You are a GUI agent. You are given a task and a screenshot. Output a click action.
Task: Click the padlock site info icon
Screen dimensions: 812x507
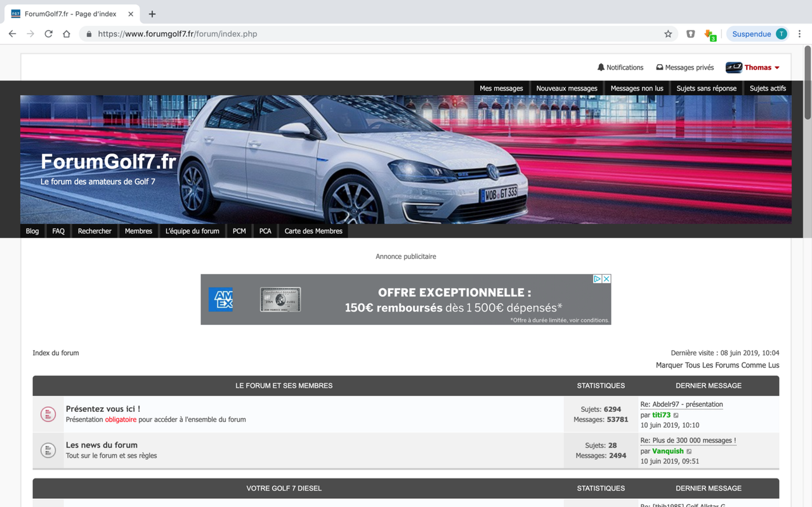pyautogui.click(x=89, y=34)
